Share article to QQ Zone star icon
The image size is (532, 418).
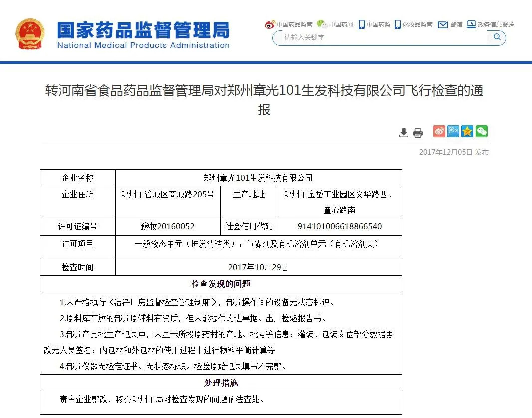tap(467, 131)
